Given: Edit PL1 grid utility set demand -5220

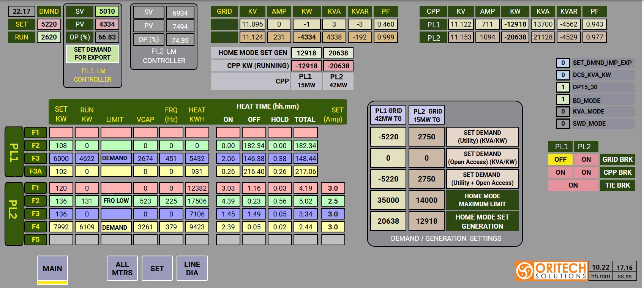Looking at the screenshot, I should click(x=388, y=137).
